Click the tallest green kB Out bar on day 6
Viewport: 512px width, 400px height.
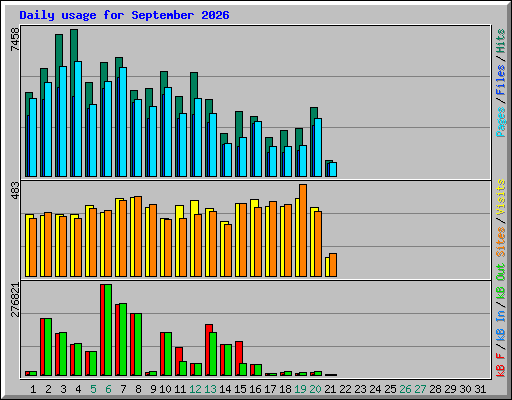point(108,330)
